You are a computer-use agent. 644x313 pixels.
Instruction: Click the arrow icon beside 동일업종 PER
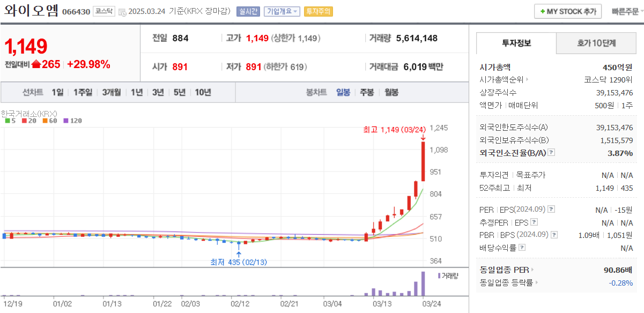(x=532, y=270)
